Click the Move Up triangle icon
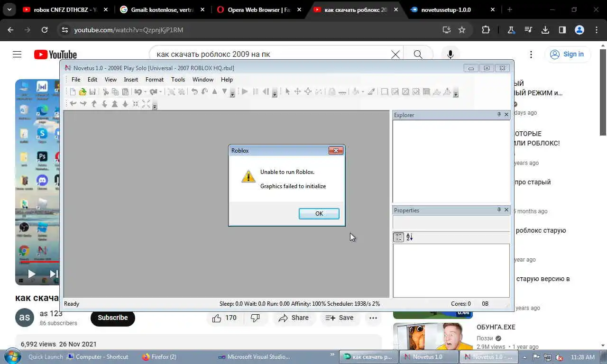This screenshot has height=364, width=607. (x=214, y=92)
